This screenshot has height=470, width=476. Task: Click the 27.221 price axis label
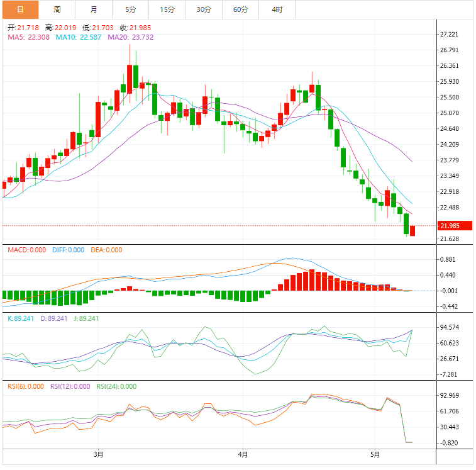point(450,35)
